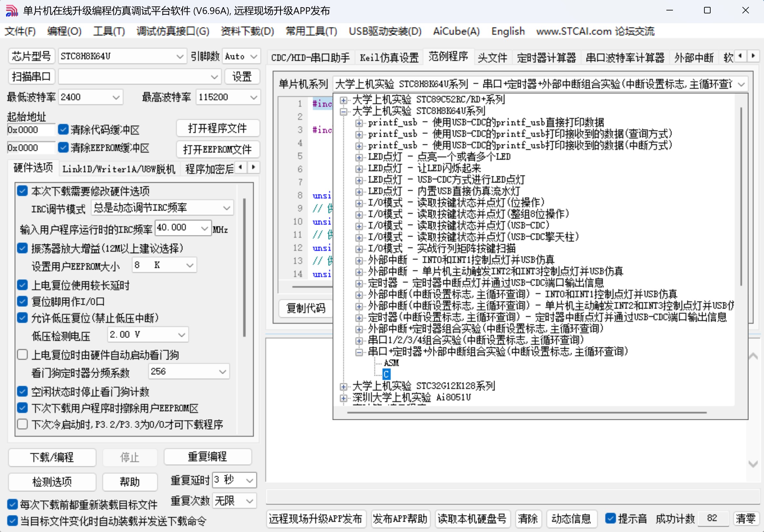The height and width of the screenshot is (532, 764).
Task: Enable 上电复位时由硬件自动启动看门狗 checkbox
Action: (22, 355)
